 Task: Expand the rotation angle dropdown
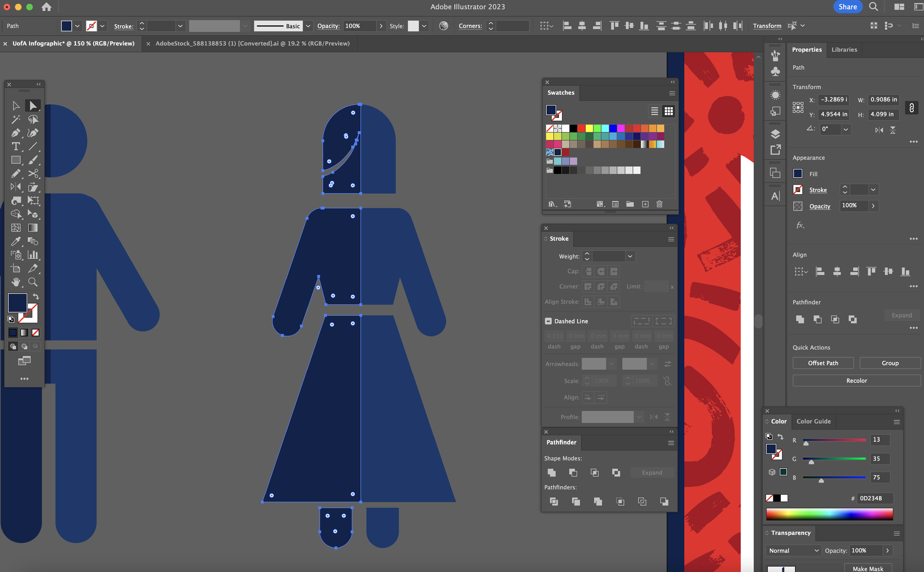[846, 129]
